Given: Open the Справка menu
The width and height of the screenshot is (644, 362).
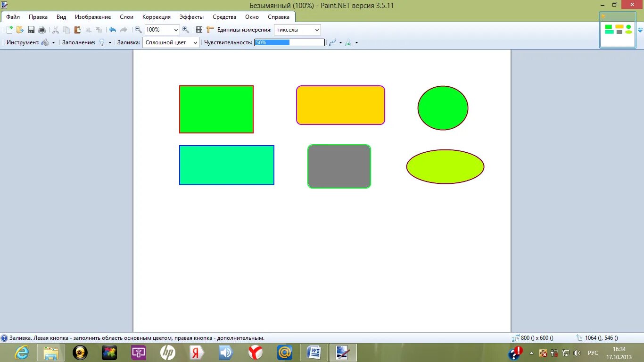Looking at the screenshot, I should point(279,17).
